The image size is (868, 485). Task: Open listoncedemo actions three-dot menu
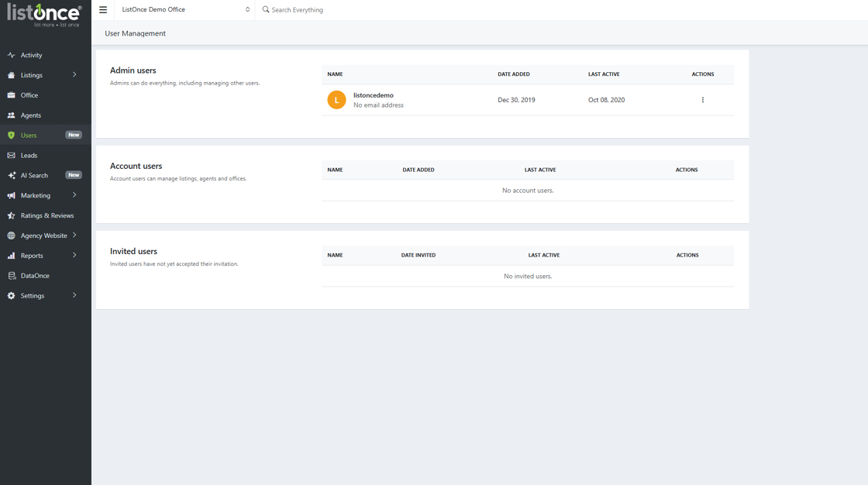pyautogui.click(x=703, y=100)
